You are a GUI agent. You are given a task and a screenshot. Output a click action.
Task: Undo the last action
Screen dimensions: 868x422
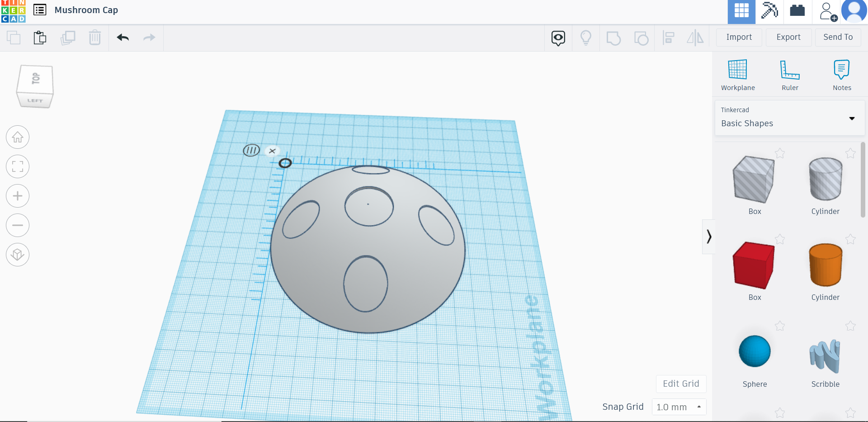click(x=123, y=38)
